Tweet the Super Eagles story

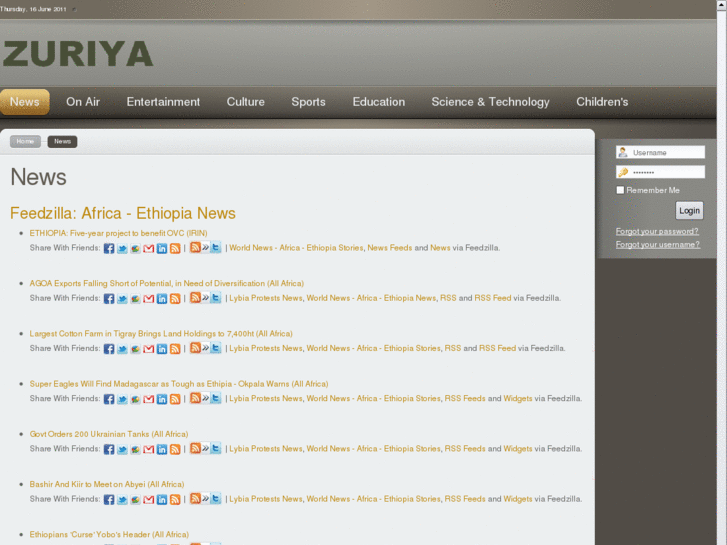click(x=122, y=399)
